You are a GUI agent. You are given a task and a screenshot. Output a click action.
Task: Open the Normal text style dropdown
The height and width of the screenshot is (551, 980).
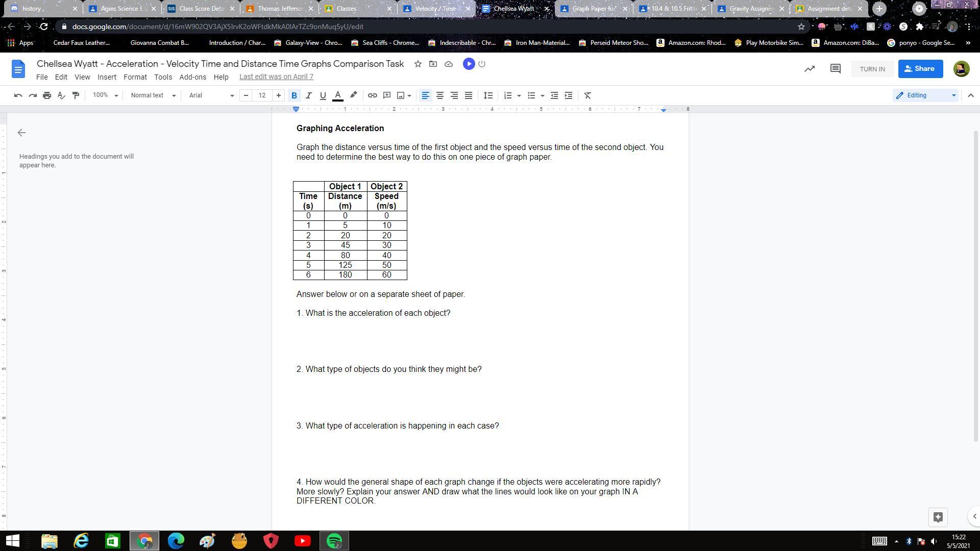[153, 95]
